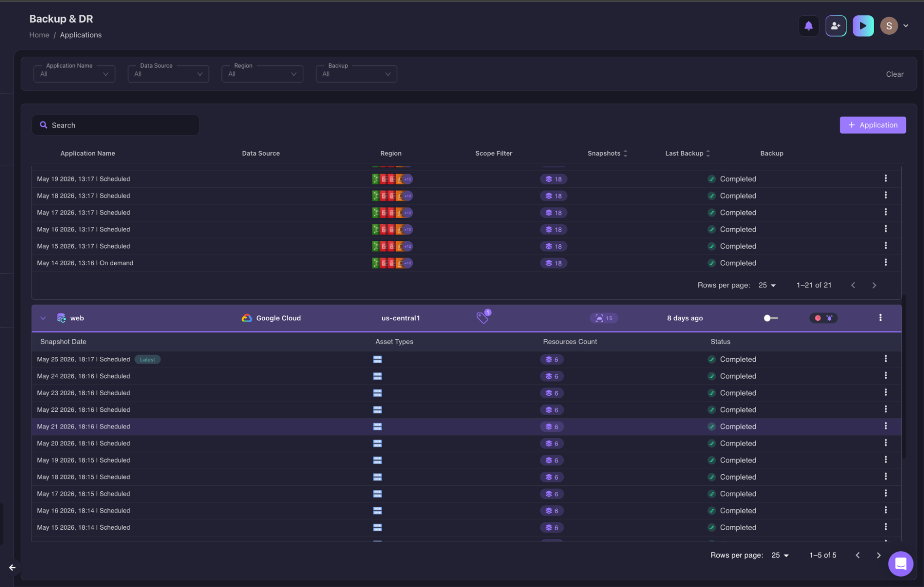This screenshot has height=587, width=924.
Task: Click the us-central1 region text
Action: [401, 318]
